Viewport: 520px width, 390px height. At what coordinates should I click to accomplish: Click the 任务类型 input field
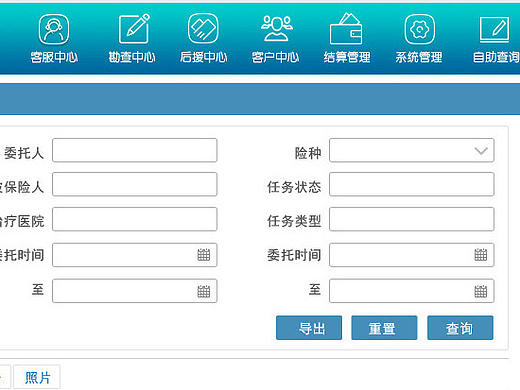[x=412, y=219]
